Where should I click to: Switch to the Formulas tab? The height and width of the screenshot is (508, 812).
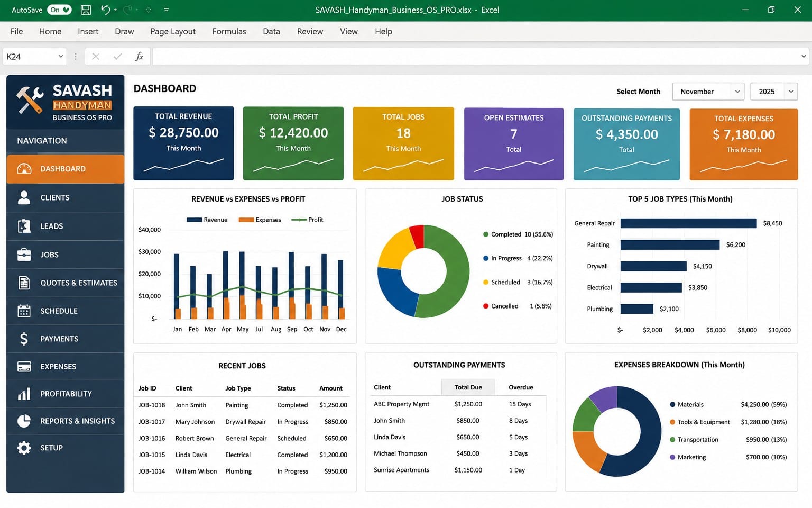coord(229,31)
